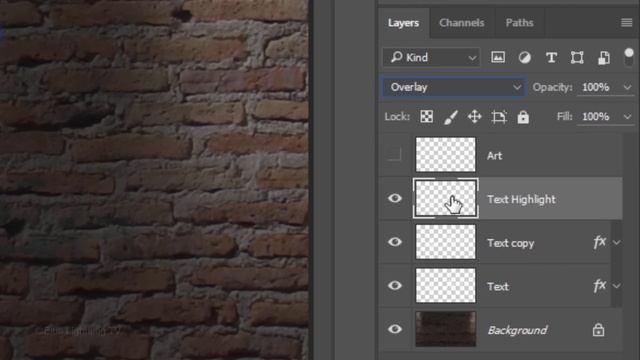640x360 pixels.
Task: Select the Art layer thumbnail
Action: (445, 154)
